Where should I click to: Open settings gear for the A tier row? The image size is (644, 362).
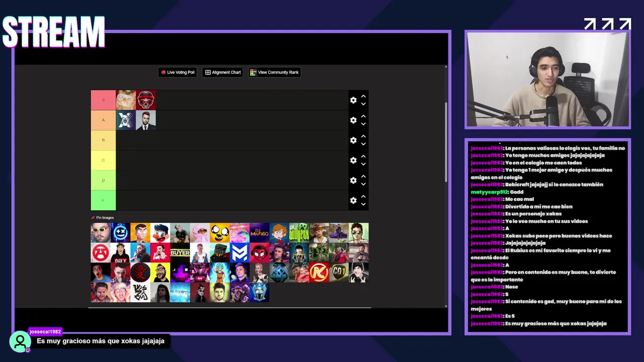click(x=353, y=120)
